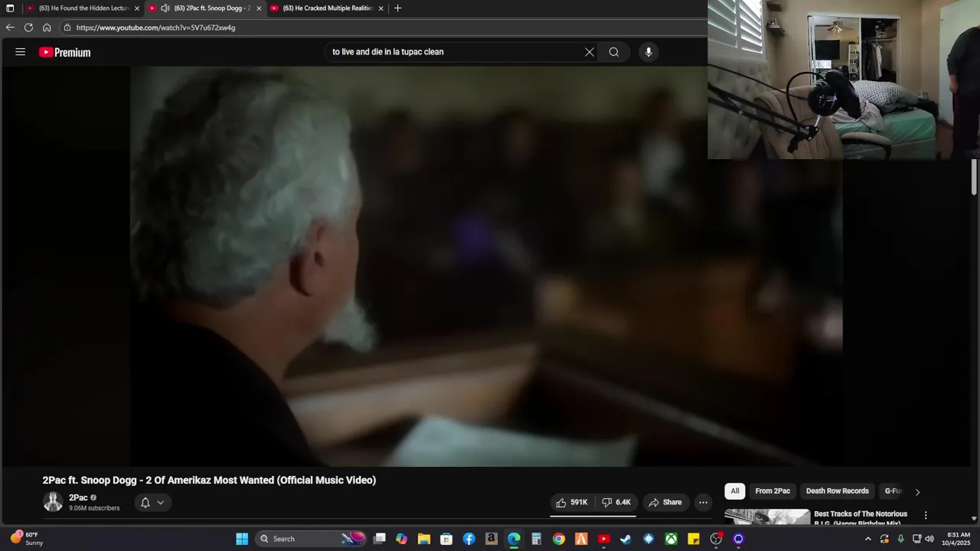Open 'Best Tracks of The Notorious B.I.G.' video
The image size is (980, 551).
tap(861, 518)
